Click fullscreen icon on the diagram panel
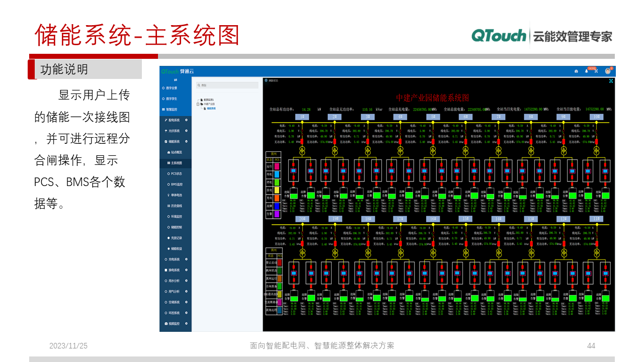 [x=611, y=80]
